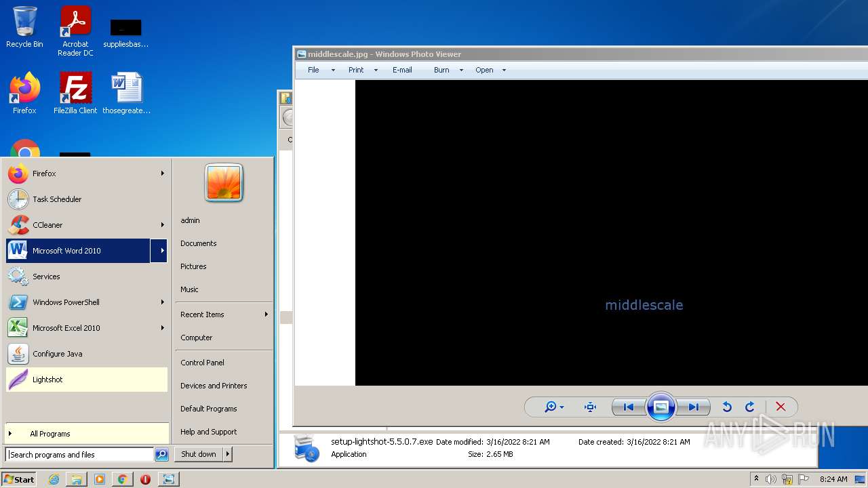
Task: Open Music from Start menu
Action: coord(189,289)
